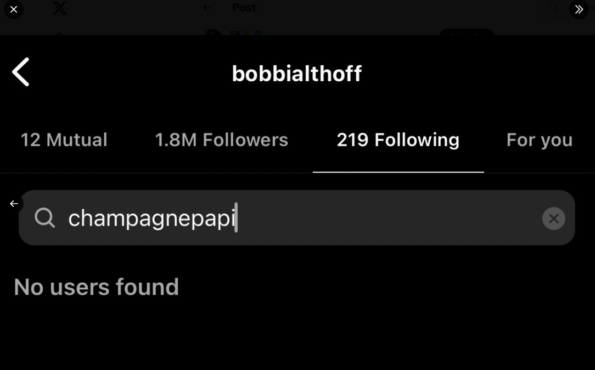Click the magnifier icon in search bar

45,218
